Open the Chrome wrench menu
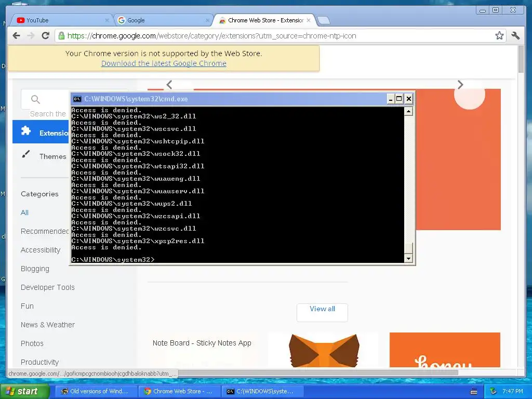Screen dimensions: 532x399 click(515, 36)
